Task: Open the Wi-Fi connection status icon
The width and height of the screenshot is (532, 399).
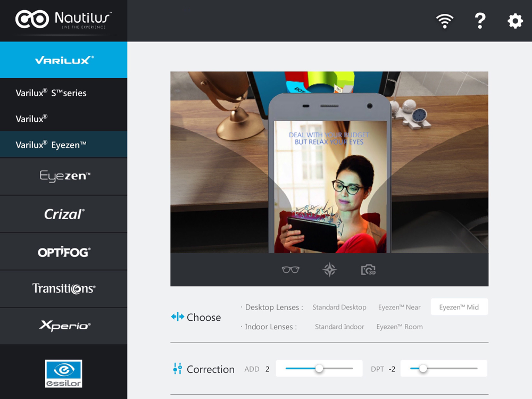Action: tap(444, 21)
